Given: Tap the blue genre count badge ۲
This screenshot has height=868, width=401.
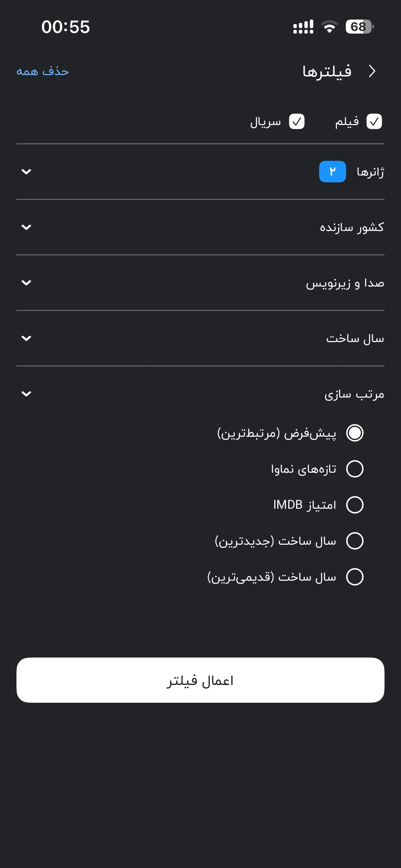Looking at the screenshot, I should [332, 171].
